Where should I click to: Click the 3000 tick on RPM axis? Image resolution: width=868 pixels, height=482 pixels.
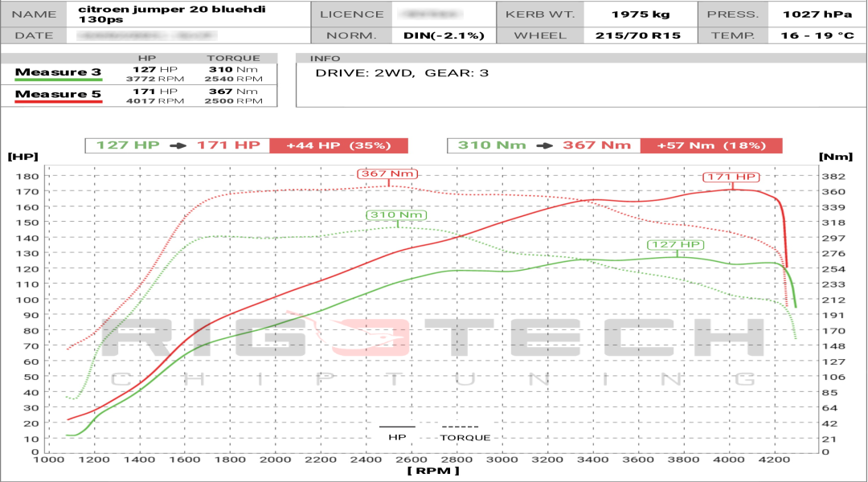coord(502,460)
